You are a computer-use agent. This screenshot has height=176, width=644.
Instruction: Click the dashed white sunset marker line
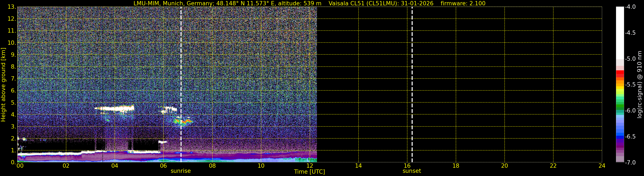412,85
